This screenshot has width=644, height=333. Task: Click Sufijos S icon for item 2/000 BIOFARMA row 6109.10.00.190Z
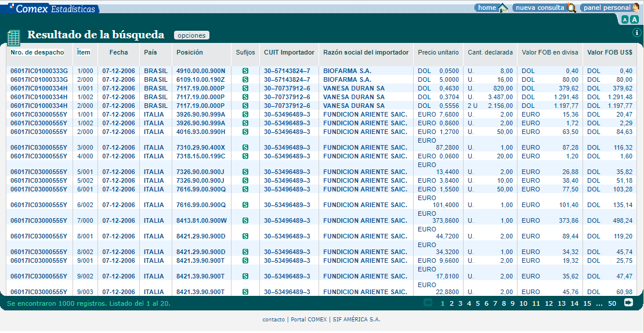pyautogui.click(x=245, y=79)
